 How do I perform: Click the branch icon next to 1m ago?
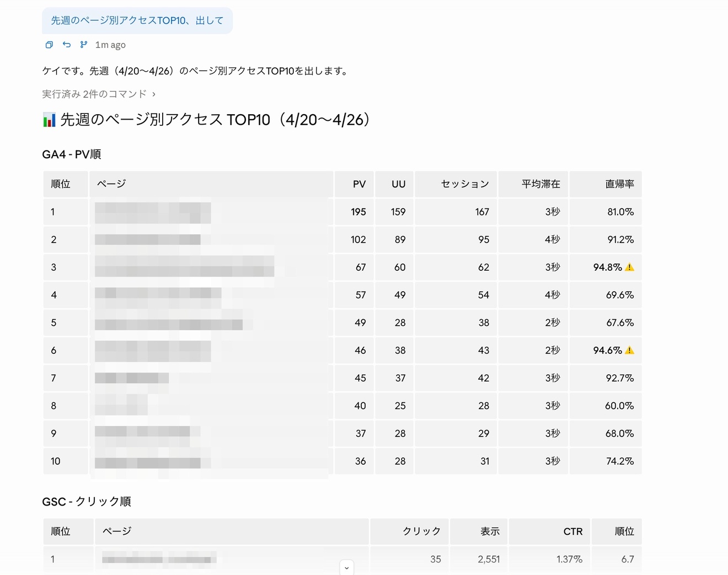(84, 45)
